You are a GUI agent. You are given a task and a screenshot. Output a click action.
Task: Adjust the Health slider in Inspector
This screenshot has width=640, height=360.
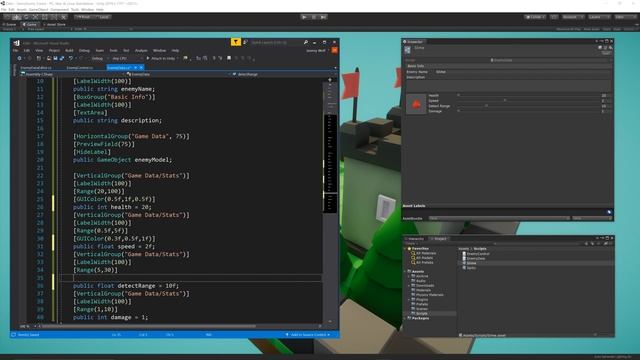(528, 96)
